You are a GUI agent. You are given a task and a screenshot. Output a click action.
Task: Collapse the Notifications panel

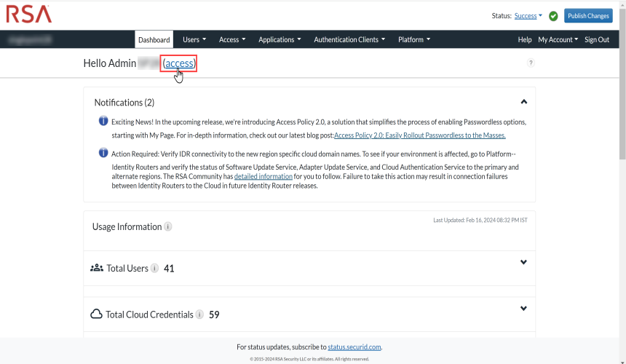pos(523,102)
